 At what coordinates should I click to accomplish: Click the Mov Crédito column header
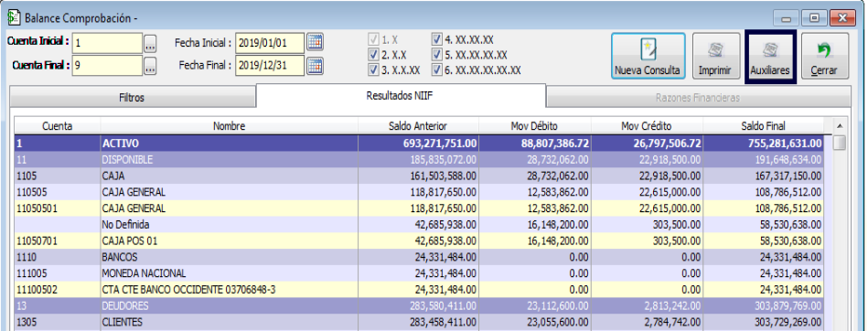tap(648, 126)
